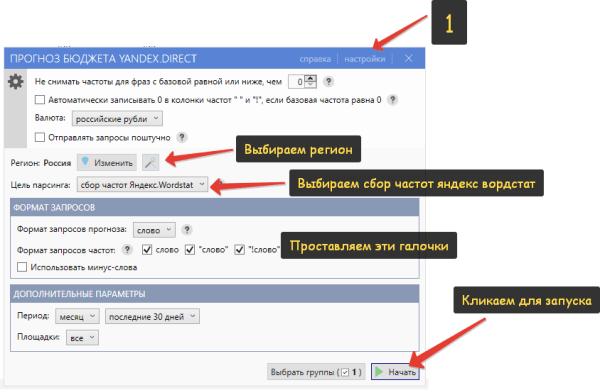
Task: Open help for forecast request format
Action: pos(187,230)
